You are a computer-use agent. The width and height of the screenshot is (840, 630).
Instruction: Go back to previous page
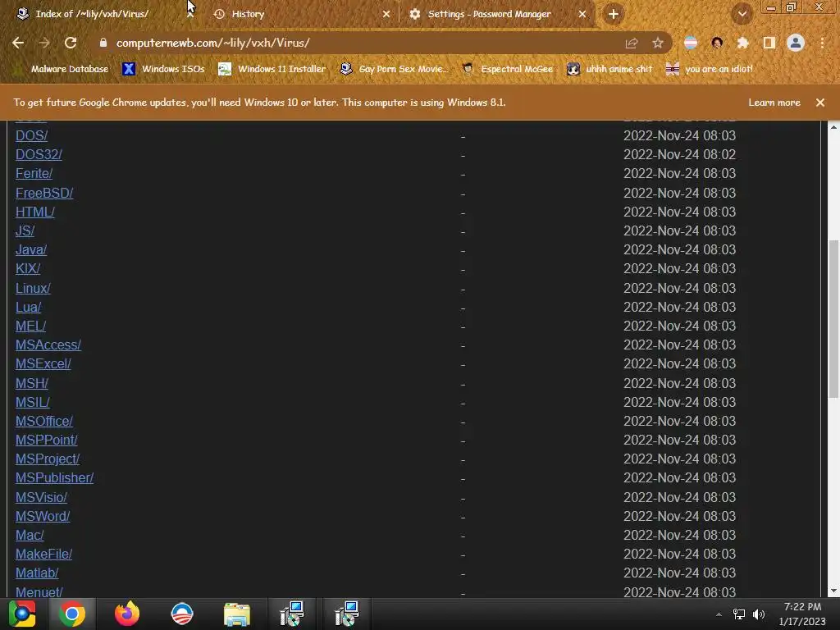pos(18,43)
